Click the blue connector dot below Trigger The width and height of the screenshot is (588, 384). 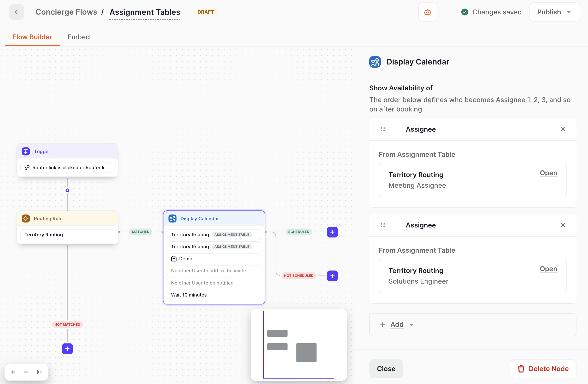pos(67,190)
